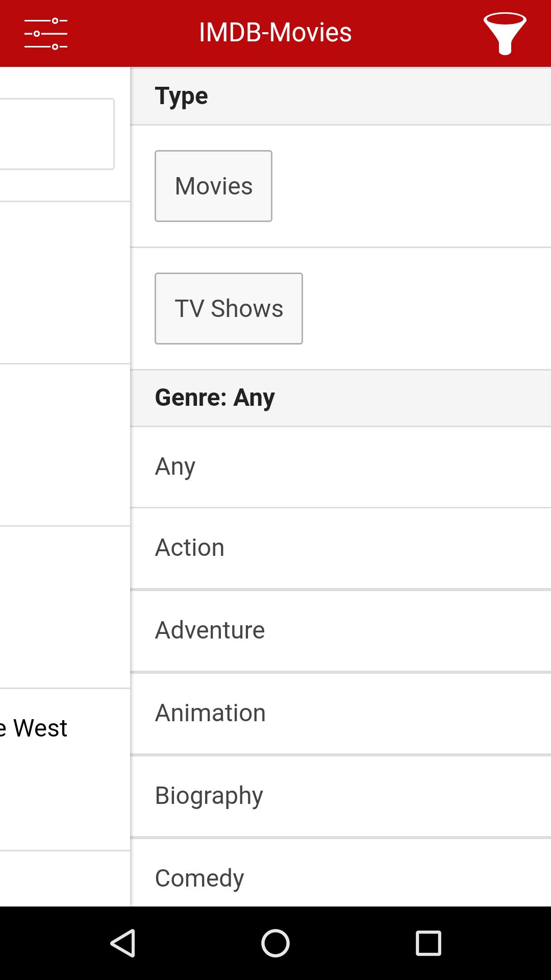Open the recent apps square button
The image size is (551, 980).
click(x=429, y=943)
